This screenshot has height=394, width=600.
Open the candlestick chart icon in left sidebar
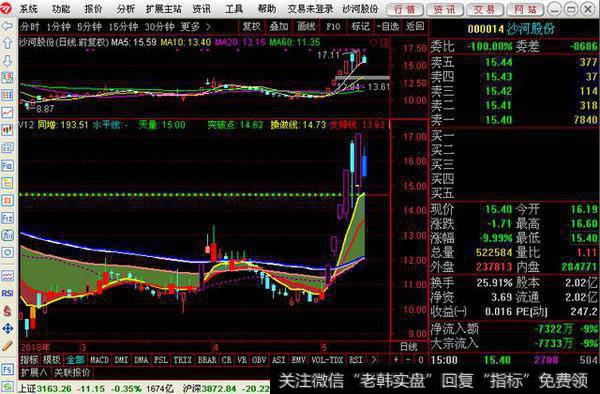click(7, 129)
